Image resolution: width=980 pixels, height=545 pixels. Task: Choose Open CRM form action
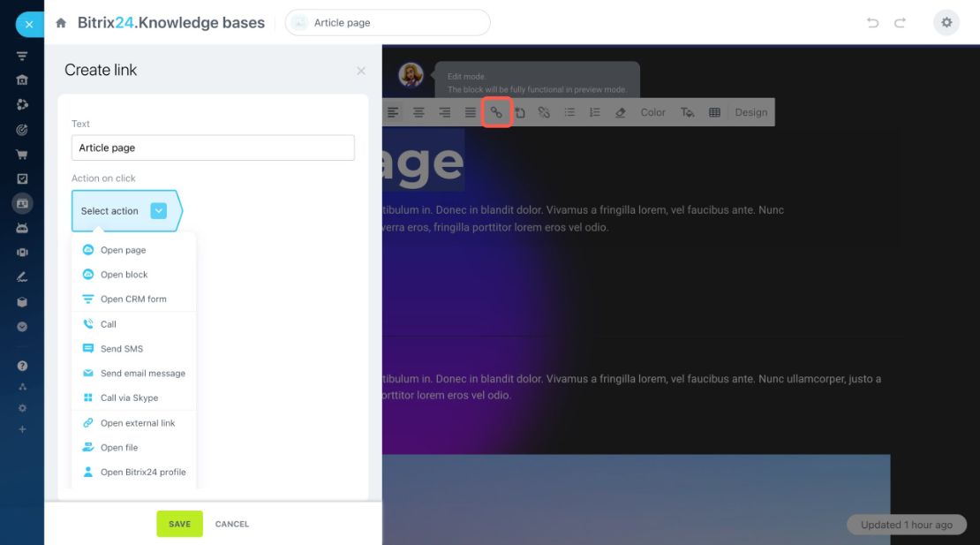[x=133, y=299]
